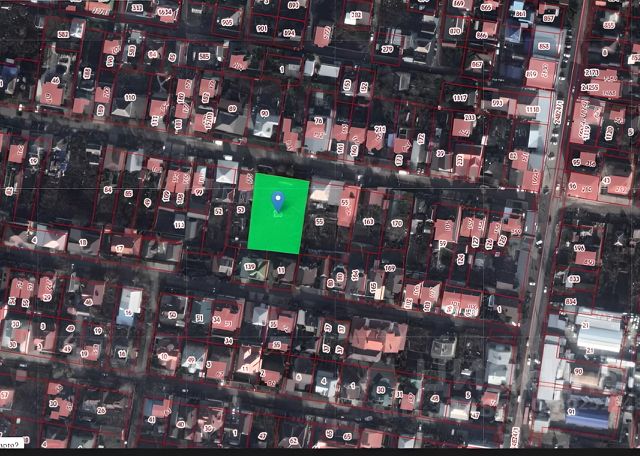This screenshot has height=456, width=640.
Task: Select parcel labeled 279
Action: click(387, 49)
